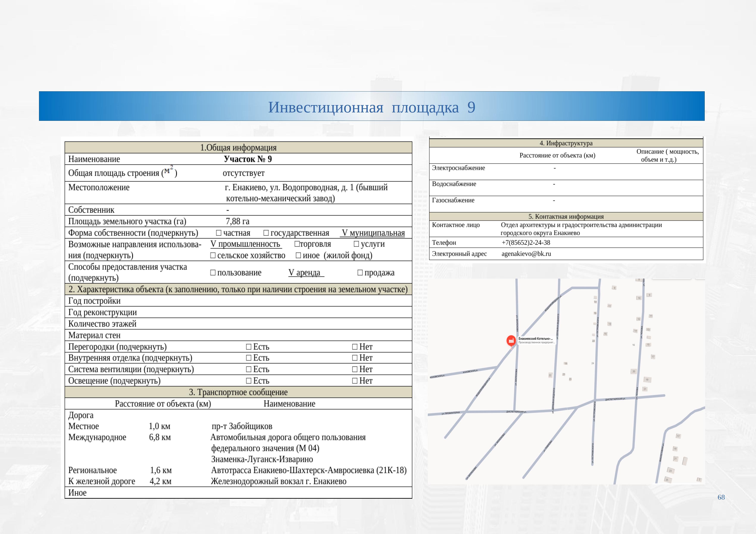
Task: Click the 'Год постройки' row
Action: point(238,301)
